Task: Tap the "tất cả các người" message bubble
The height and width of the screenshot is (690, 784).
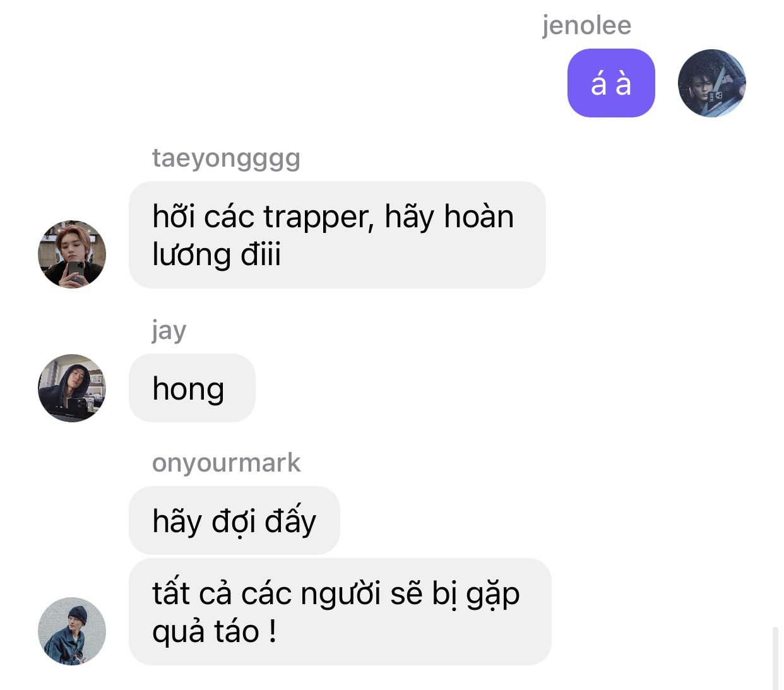Action: pos(340,611)
